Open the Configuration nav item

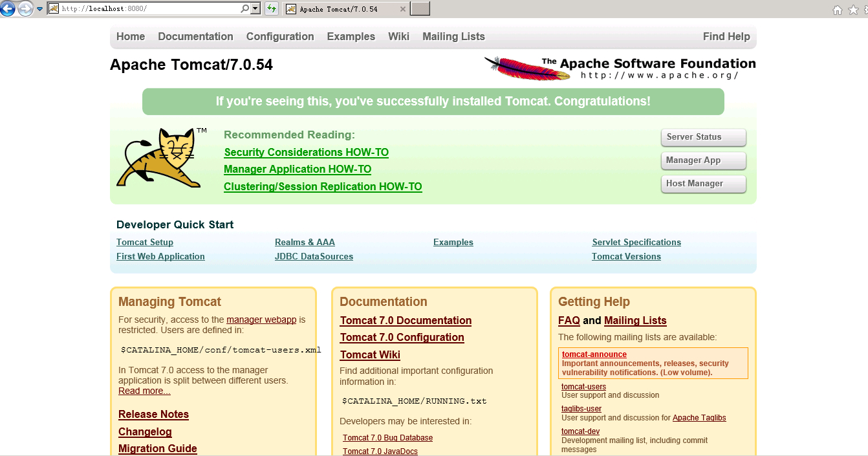pyautogui.click(x=280, y=37)
